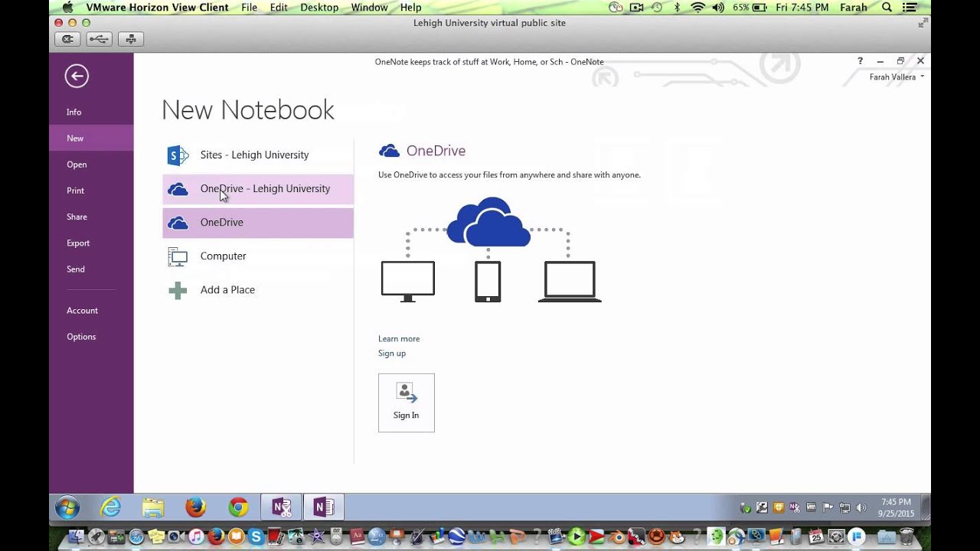Open Finder from the Mac Dock
This screenshot has width=980, height=551.
[77, 536]
